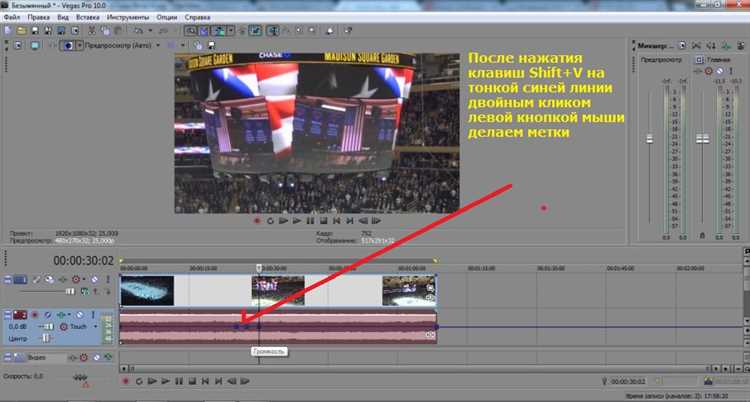Viewport: 750px width, 402px height.
Task: Open Track FX on the audio track
Action: pos(61,315)
